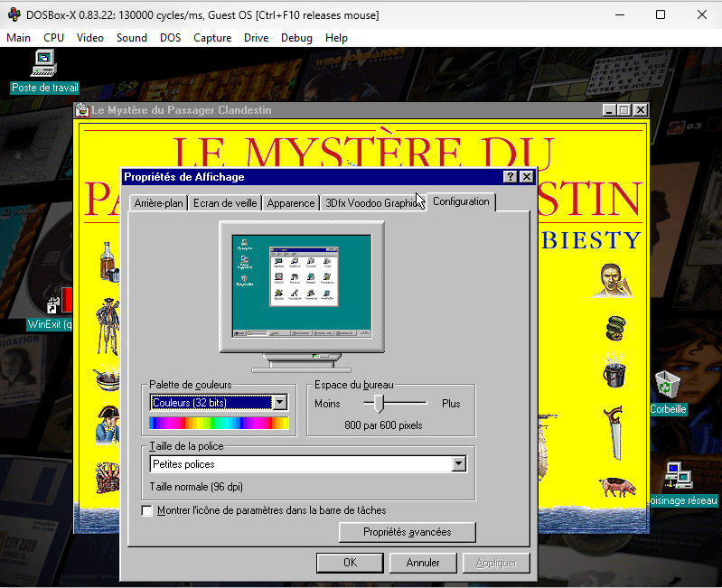
Task: Open the Main menu in DOSBox-X
Action: tap(18, 38)
